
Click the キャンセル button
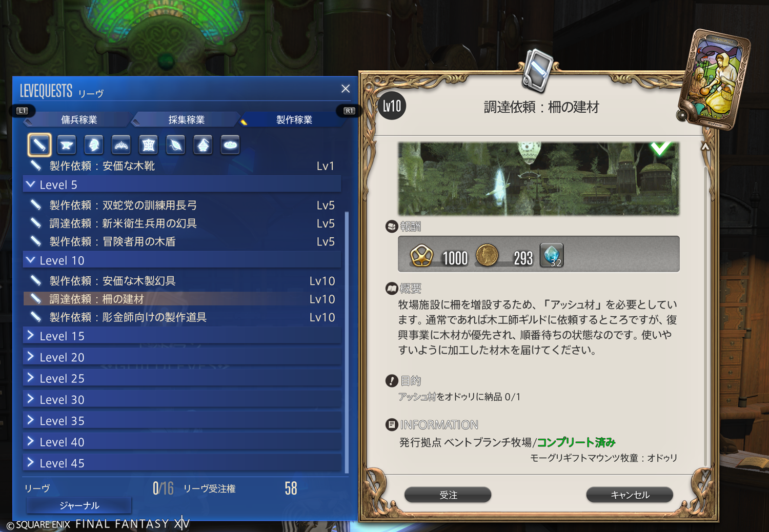pos(630,495)
